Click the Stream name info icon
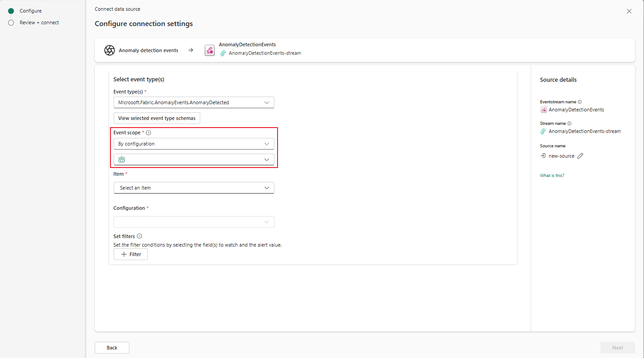This screenshot has height=358, width=644. coord(569,124)
